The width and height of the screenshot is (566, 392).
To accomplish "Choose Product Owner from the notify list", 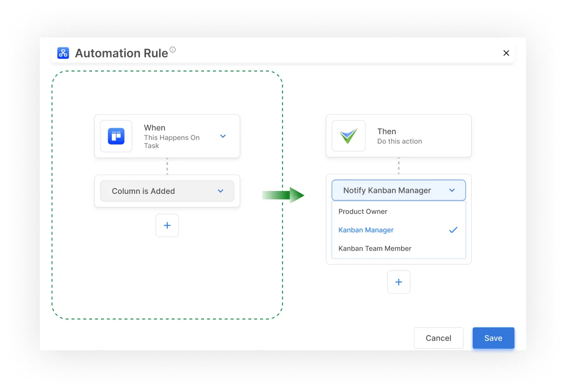I will click(363, 211).
